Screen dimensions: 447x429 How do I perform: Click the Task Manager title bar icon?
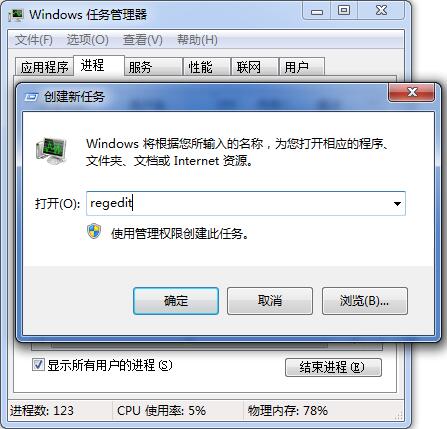(x=16, y=15)
